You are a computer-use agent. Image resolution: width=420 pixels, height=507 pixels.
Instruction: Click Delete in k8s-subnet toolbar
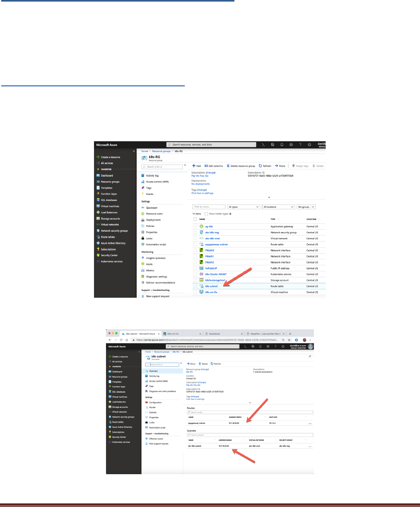point(203,364)
